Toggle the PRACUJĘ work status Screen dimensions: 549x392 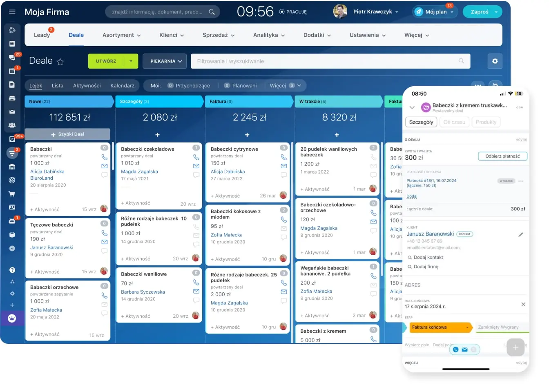tap(293, 12)
